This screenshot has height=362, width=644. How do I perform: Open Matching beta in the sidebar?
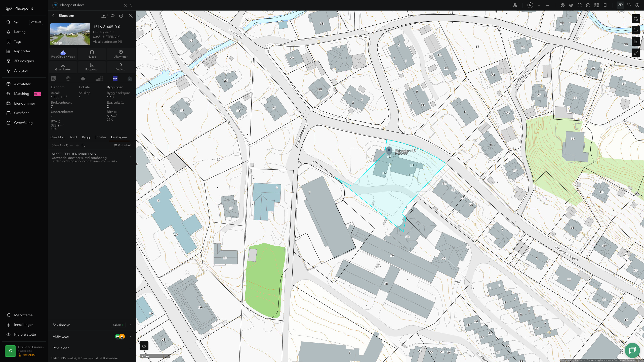pos(24,94)
